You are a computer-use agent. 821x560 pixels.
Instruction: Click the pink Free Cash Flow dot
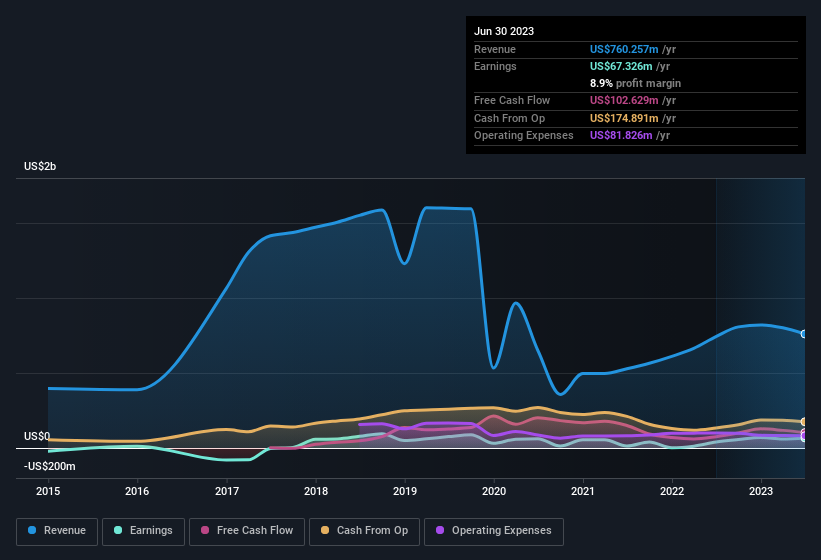(205, 530)
